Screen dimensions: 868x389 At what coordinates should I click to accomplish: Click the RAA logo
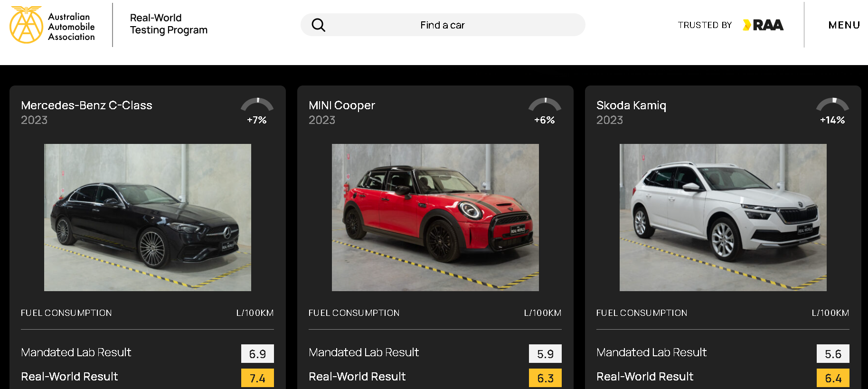pyautogui.click(x=763, y=25)
